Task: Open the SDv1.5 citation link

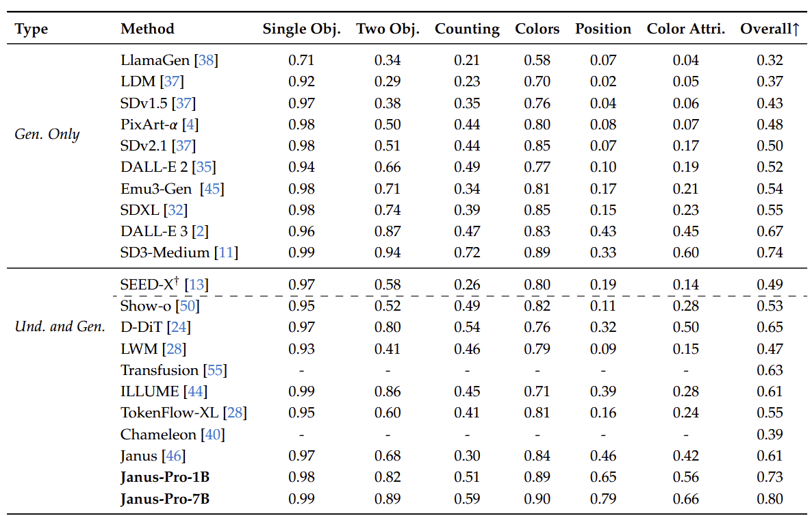Action: [184, 103]
